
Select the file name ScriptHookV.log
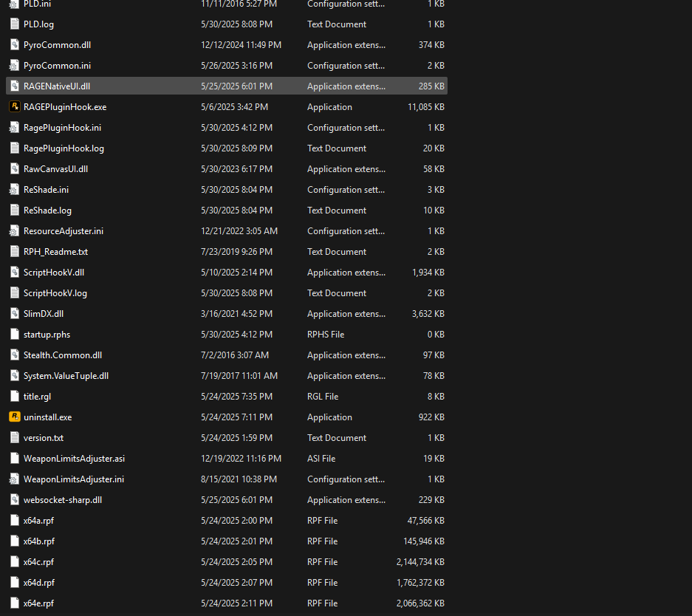point(55,293)
